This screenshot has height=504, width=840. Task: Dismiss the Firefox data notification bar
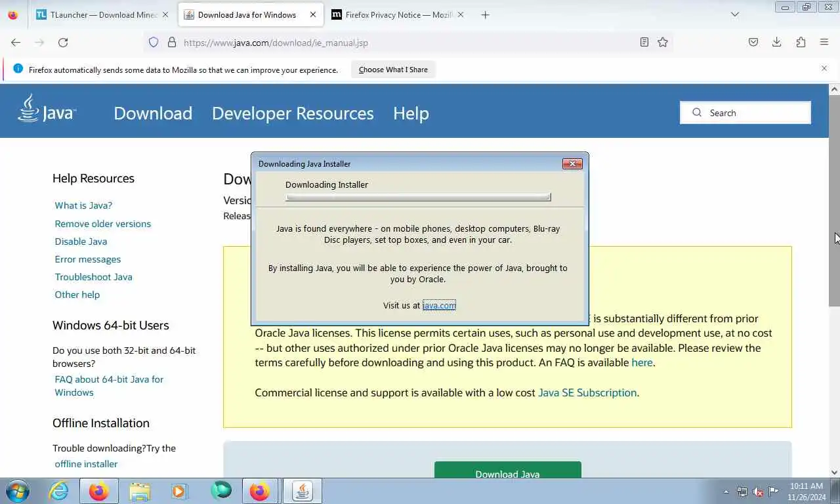point(824,68)
